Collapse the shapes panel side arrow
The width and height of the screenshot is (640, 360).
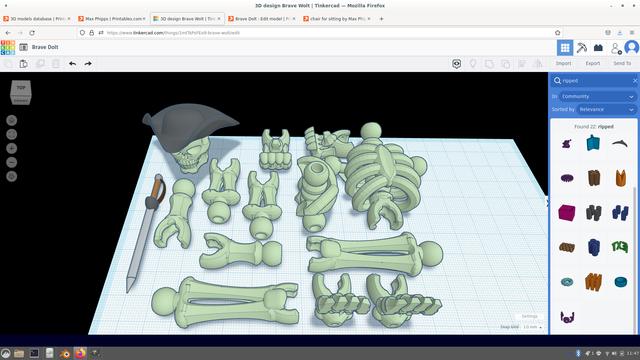[x=548, y=202]
